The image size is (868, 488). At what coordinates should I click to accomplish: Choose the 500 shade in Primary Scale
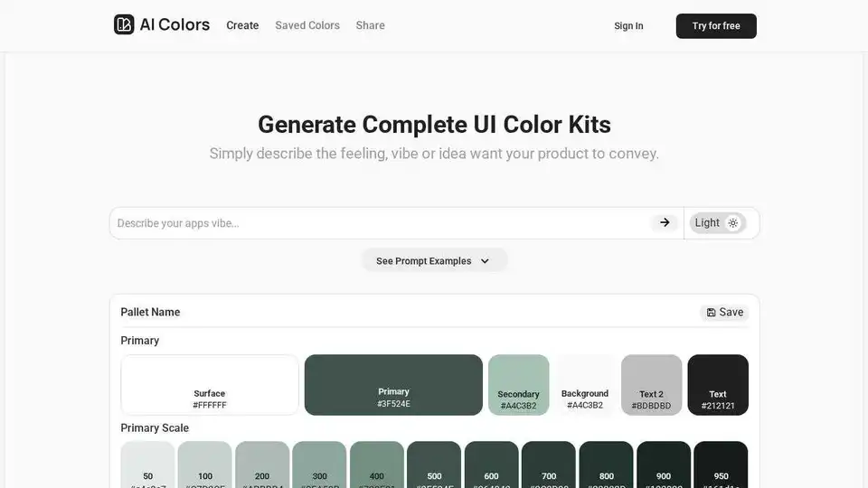coord(434,465)
